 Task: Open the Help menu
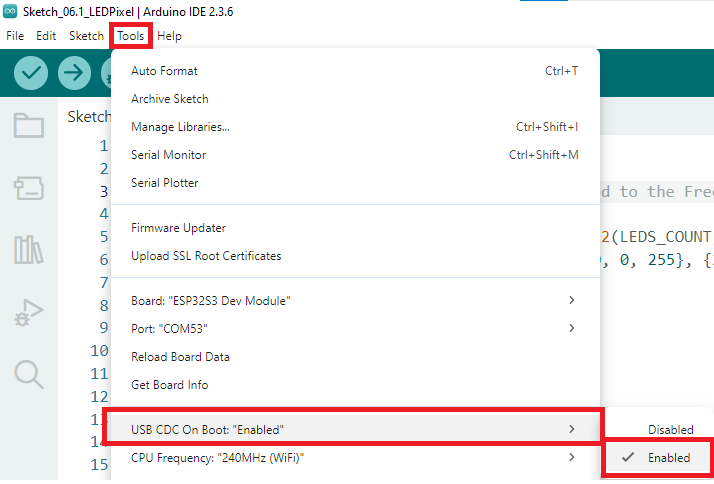pyautogui.click(x=170, y=35)
